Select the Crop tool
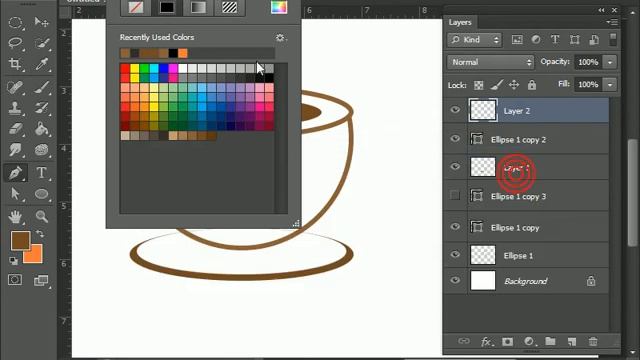 pyautogui.click(x=15, y=64)
